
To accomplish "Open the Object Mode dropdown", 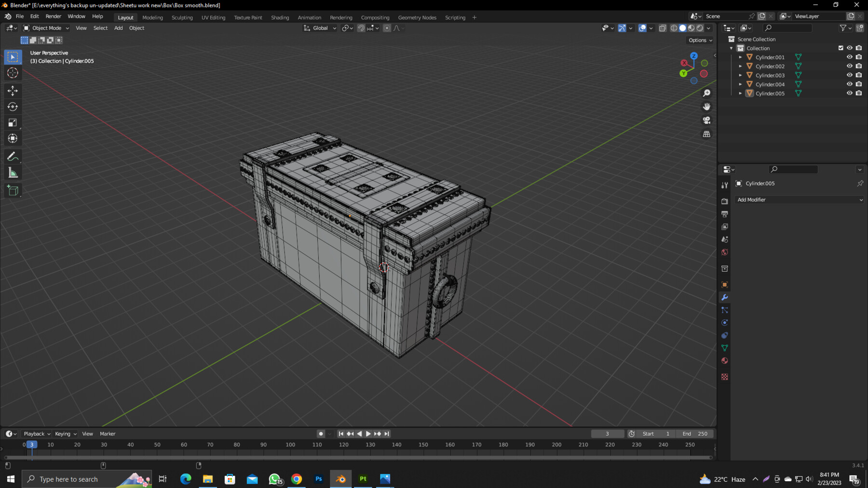I will coord(46,28).
